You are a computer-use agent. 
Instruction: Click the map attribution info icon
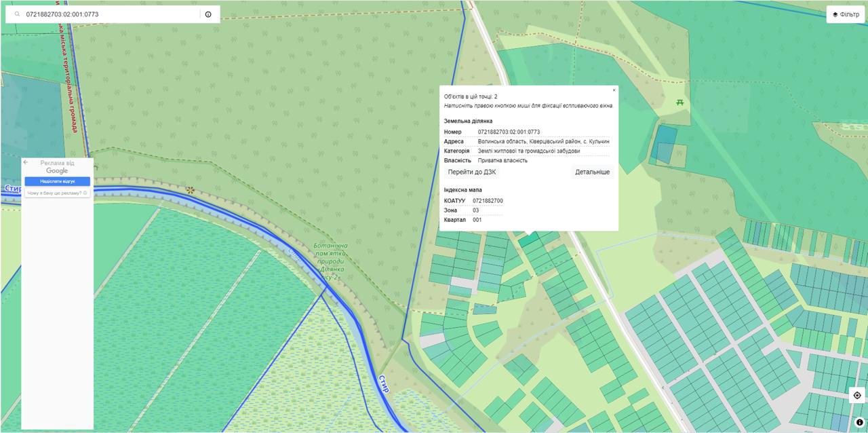click(859, 422)
